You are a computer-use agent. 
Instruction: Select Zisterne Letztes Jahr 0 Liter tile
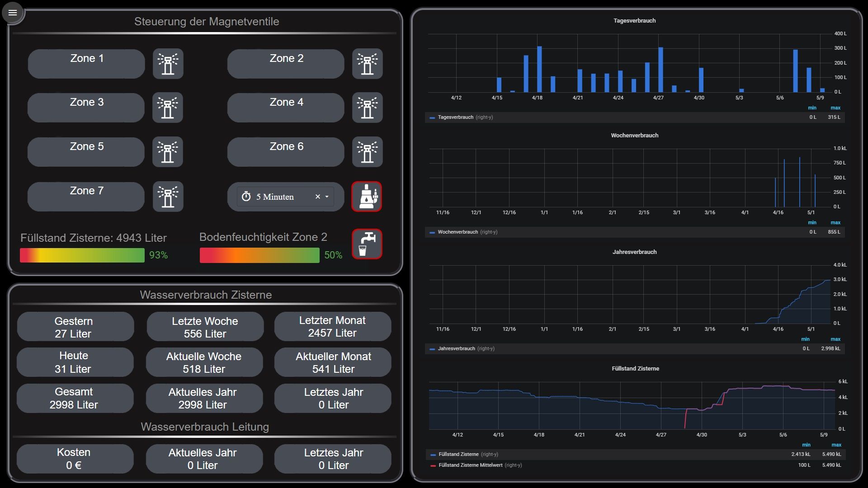(333, 398)
